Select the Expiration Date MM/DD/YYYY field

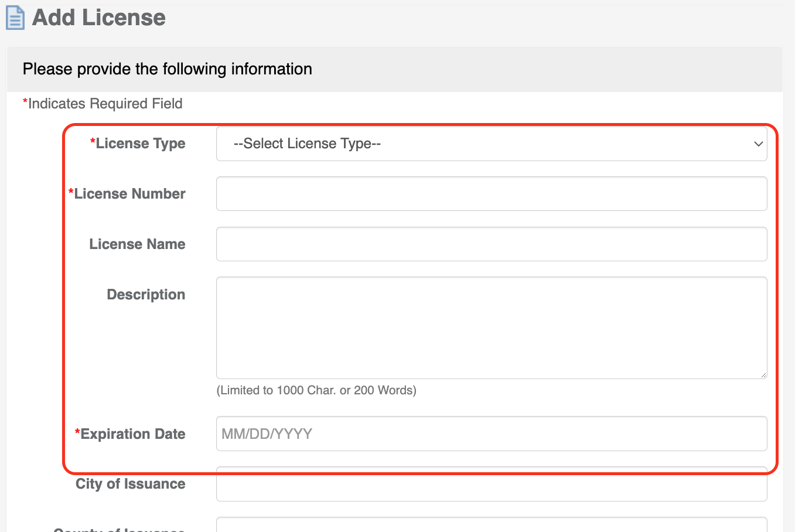point(491,434)
